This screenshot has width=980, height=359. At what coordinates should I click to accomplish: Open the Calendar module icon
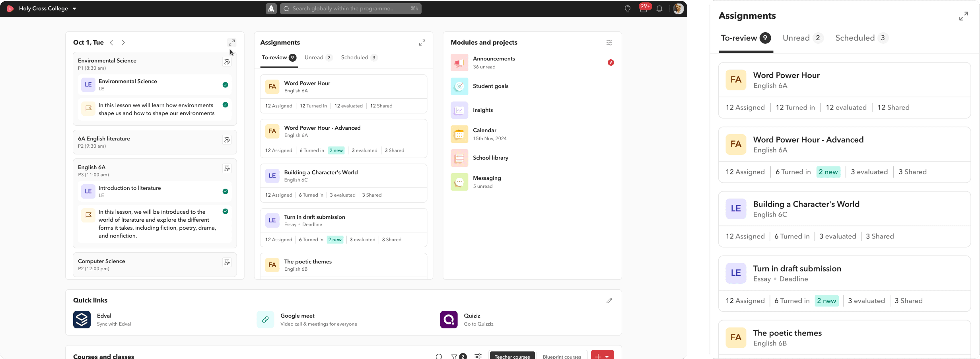coord(459,134)
